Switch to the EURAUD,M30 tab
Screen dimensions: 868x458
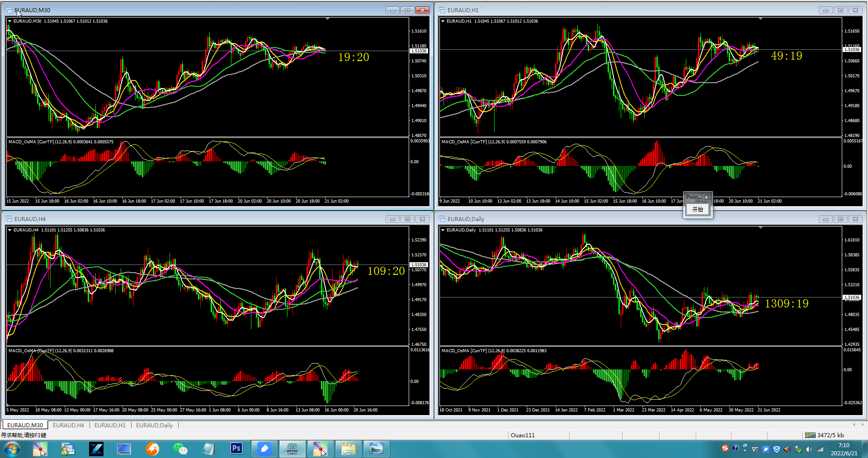25,425
